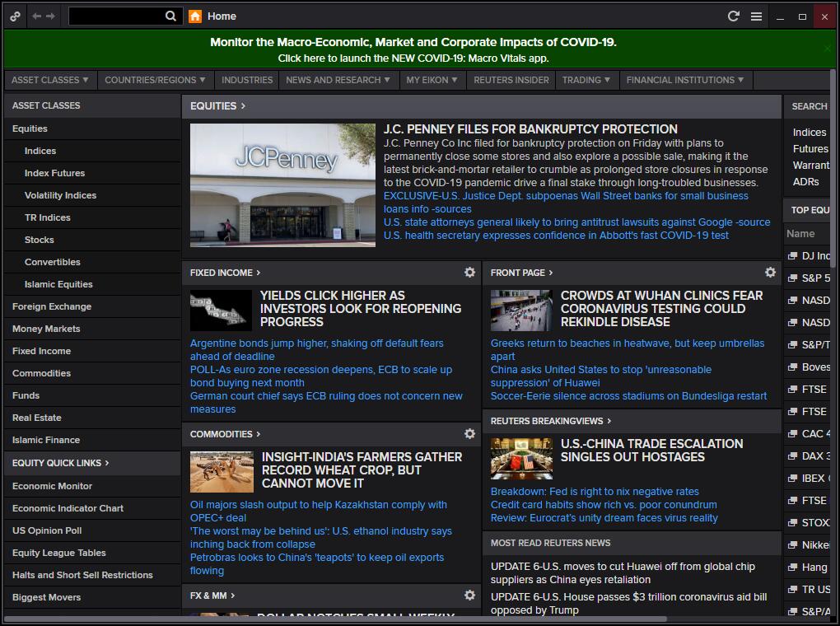Screen dimensions: 840x626
Task: Click the horizontal scrollbar at bottom
Action: [335, 619]
